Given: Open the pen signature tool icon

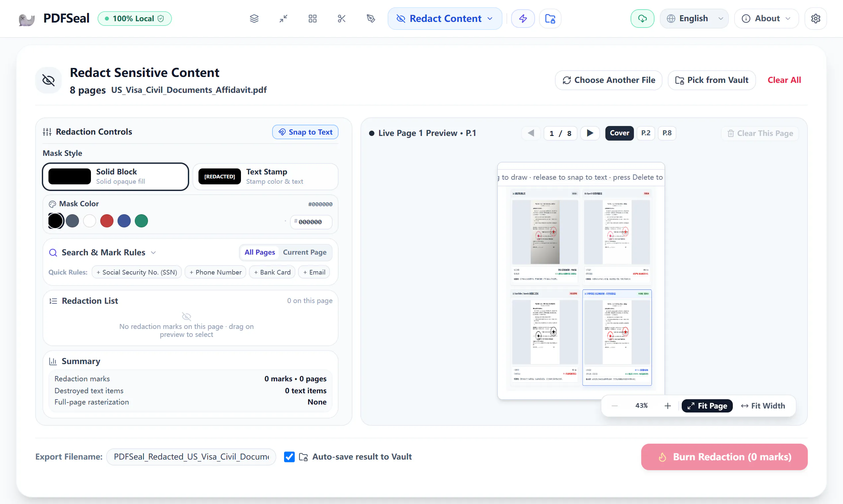Looking at the screenshot, I should pyautogui.click(x=371, y=19).
